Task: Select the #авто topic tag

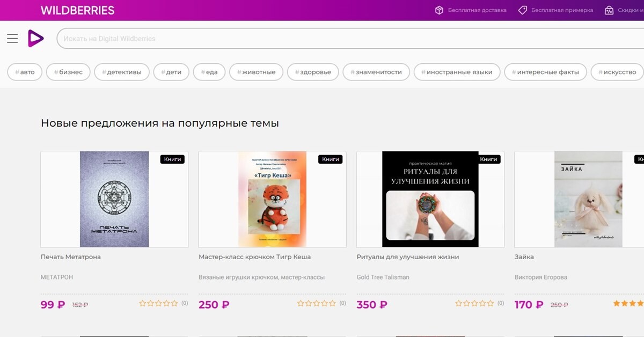Action: [x=25, y=72]
